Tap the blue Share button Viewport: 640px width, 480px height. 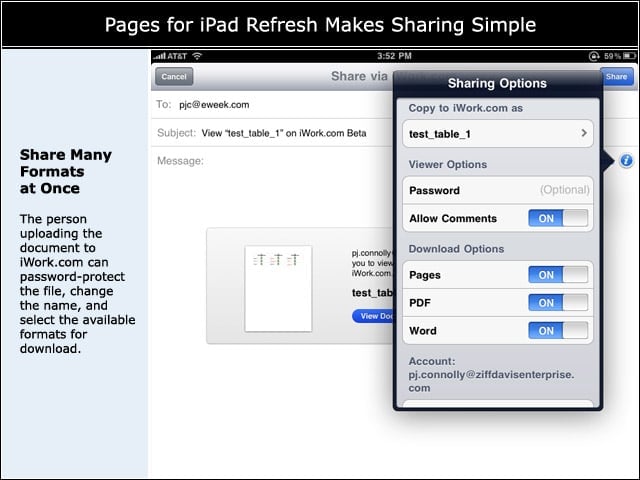[x=616, y=77]
